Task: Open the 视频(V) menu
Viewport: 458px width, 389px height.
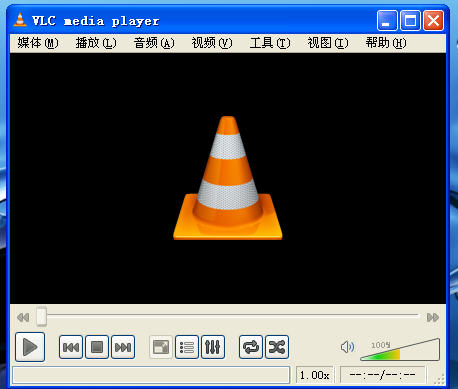Action: point(212,43)
